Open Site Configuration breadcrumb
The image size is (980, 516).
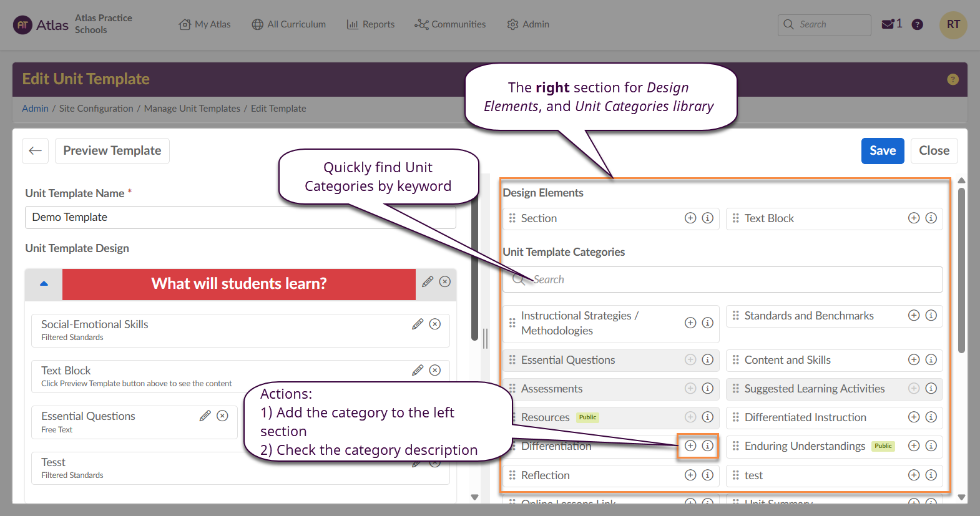96,109
